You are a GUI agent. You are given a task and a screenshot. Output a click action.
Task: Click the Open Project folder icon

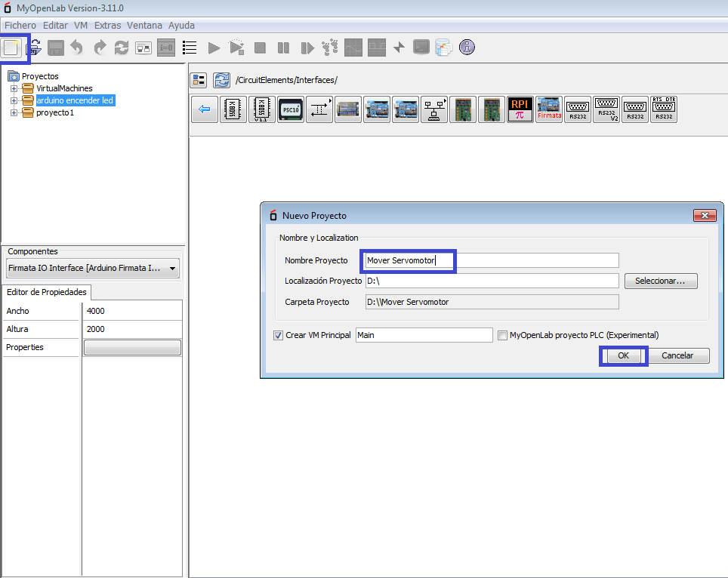(35, 48)
